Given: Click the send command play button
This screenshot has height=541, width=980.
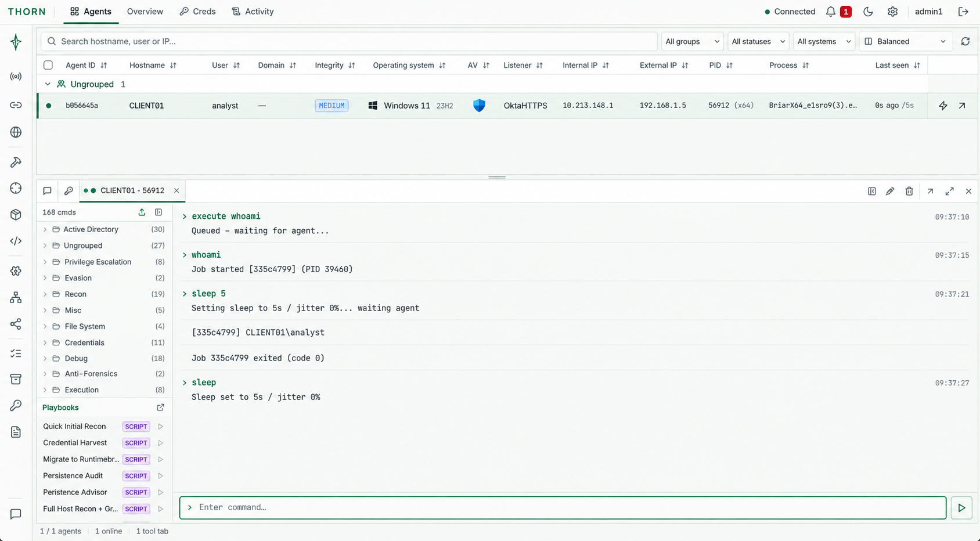Looking at the screenshot, I should click(961, 508).
